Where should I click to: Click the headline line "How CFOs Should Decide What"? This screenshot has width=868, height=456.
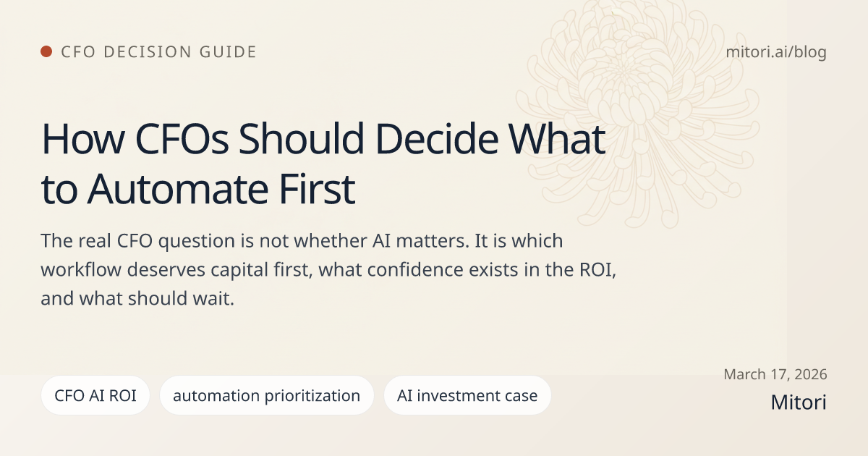click(x=323, y=140)
